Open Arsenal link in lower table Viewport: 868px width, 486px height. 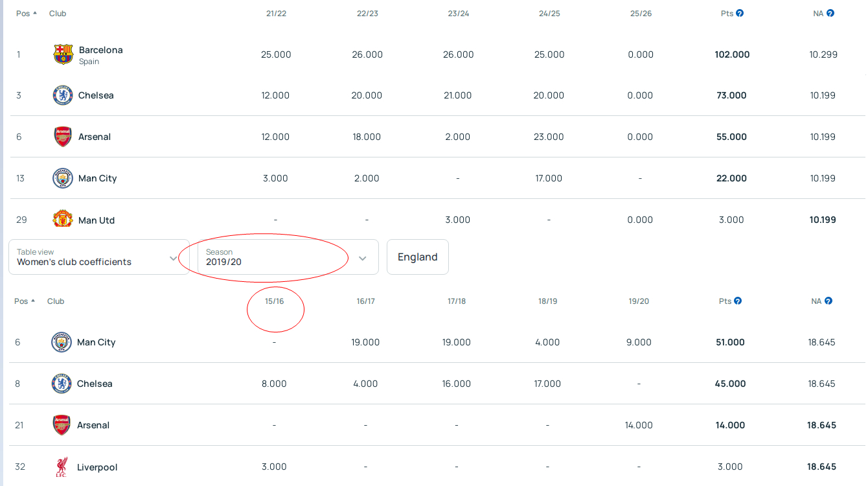[x=93, y=425]
